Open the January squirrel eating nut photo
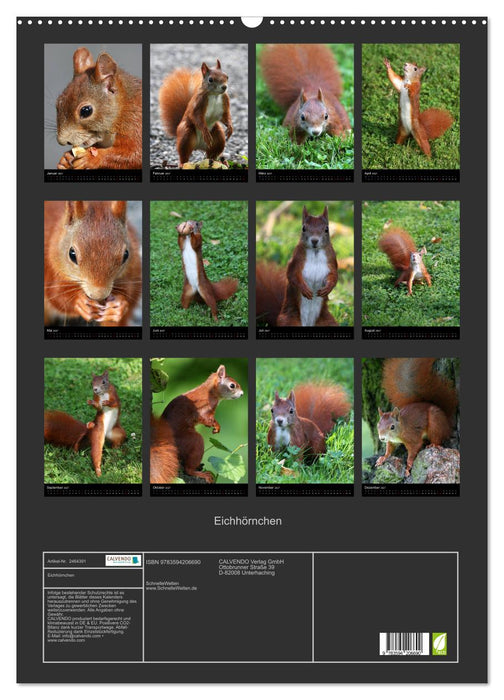 93,106
